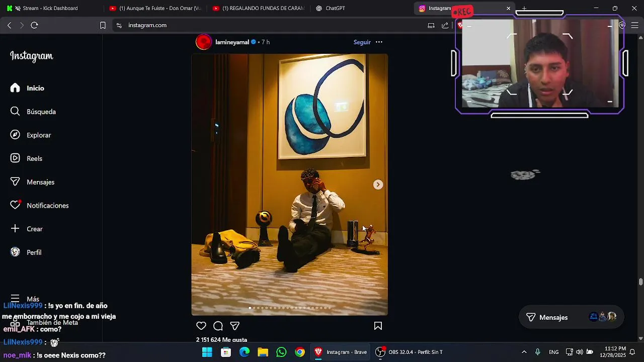Open the volume icon in system tray
The width and height of the screenshot is (644, 362).
[580, 352]
